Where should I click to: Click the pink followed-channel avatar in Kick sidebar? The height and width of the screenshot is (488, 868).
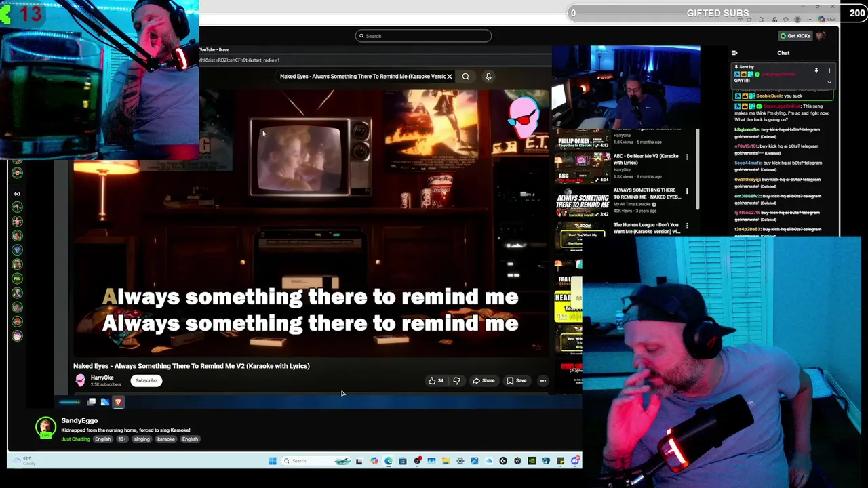coord(18,335)
